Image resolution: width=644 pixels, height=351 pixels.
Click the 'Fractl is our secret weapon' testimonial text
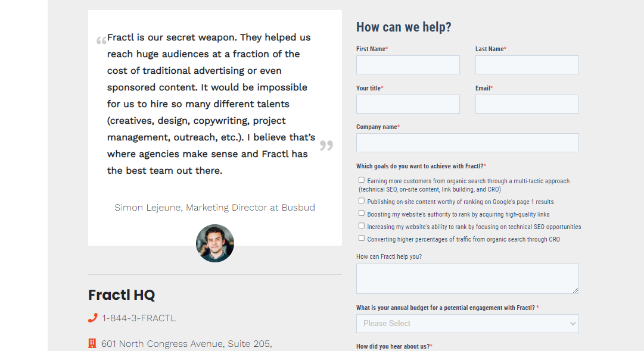211,104
